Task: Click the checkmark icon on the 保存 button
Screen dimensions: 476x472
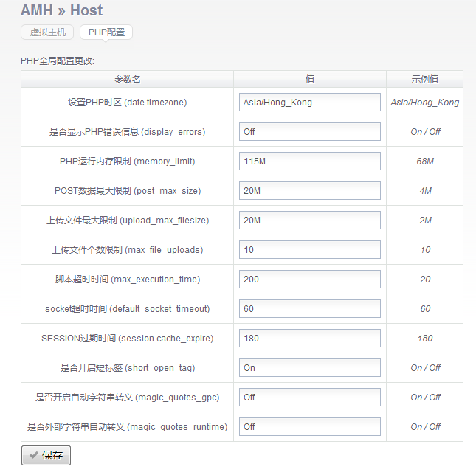Action: [x=33, y=456]
